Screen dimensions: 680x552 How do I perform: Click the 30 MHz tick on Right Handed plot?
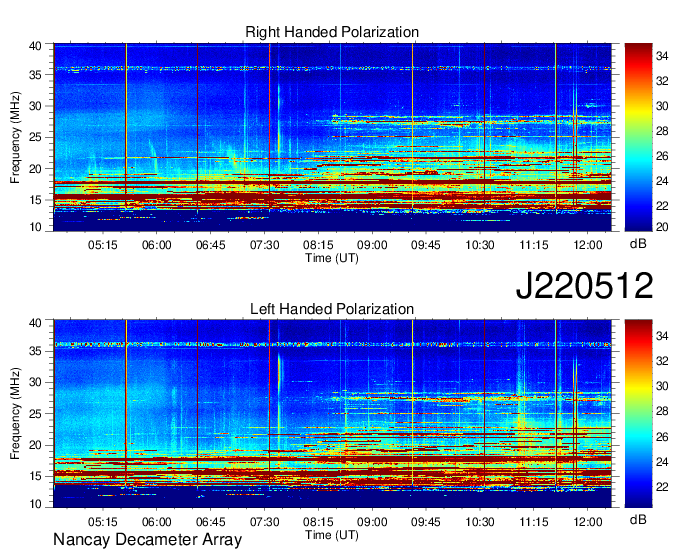pos(36,106)
